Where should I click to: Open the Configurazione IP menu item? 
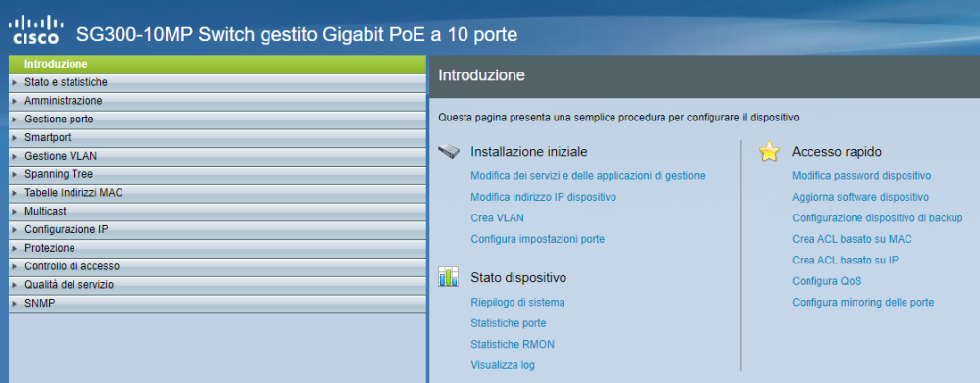(218, 230)
